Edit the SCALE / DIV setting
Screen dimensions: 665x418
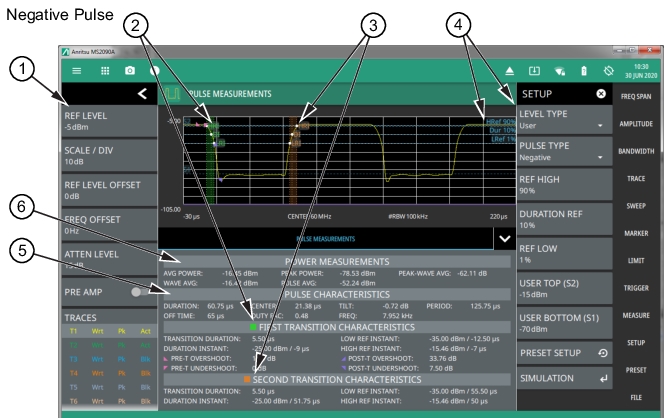[109, 156]
